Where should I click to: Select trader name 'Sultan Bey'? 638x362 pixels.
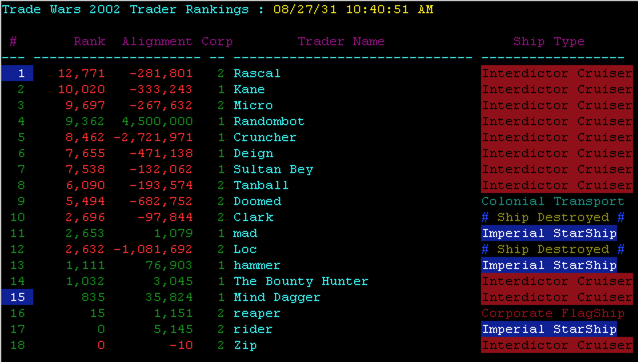coord(273,169)
